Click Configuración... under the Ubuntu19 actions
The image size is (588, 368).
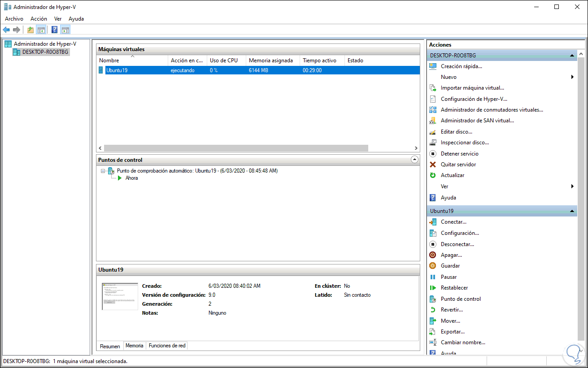tap(460, 233)
